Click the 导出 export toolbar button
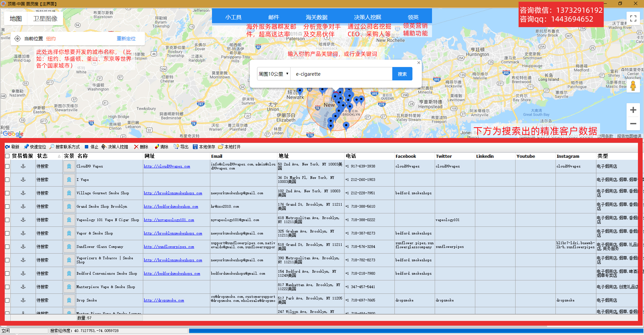Screen dimensions: 644x335 pos(181,147)
